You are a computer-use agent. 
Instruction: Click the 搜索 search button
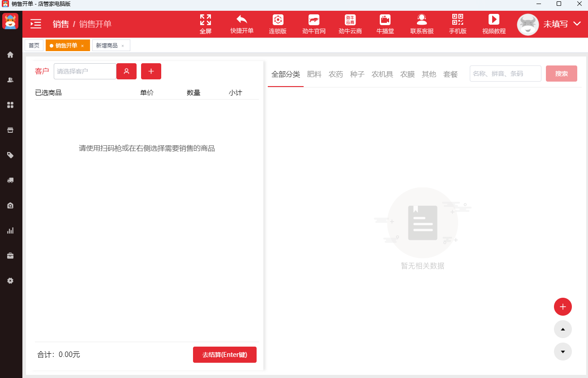click(562, 74)
